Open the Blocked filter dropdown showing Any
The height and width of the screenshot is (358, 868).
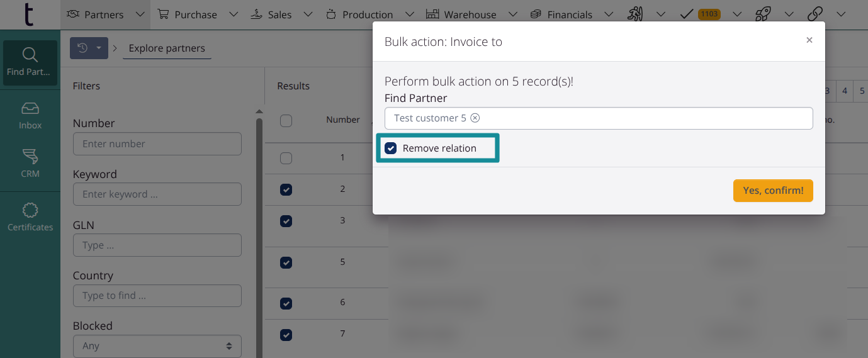coord(157,345)
